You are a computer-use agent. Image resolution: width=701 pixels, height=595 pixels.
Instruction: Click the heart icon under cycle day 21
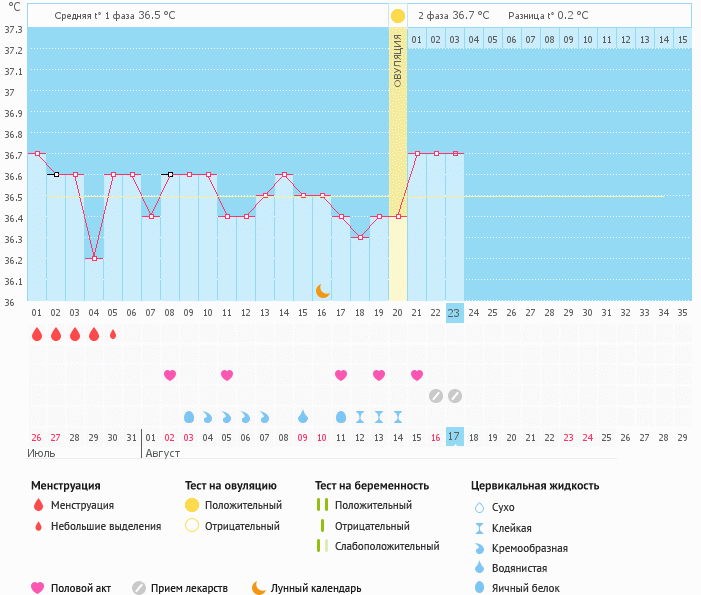click(x=417, y=375)
